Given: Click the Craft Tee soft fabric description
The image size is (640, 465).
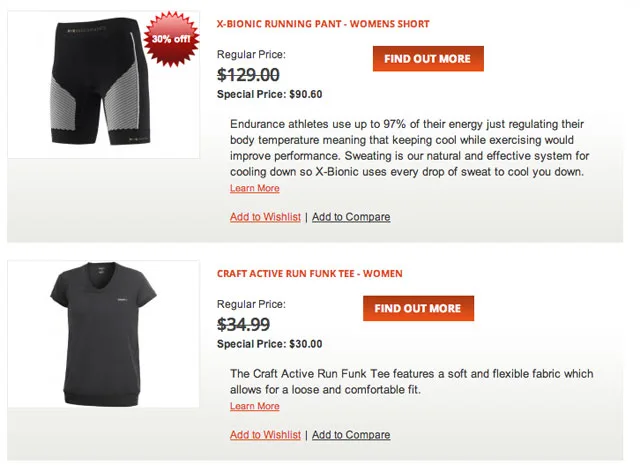Looking at the screenshot, I should [411, 381].
